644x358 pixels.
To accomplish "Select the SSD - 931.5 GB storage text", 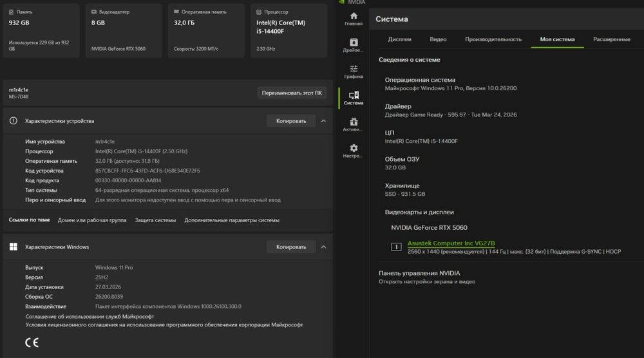I will [404, 194].
